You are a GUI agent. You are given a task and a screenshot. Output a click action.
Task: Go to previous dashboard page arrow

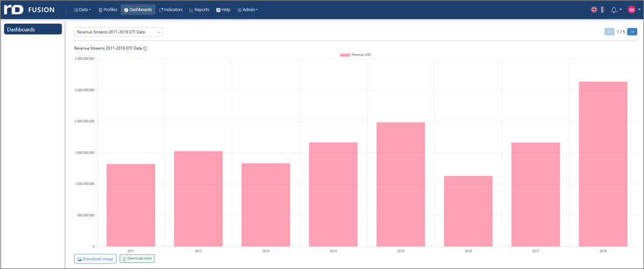pos(609,32)
